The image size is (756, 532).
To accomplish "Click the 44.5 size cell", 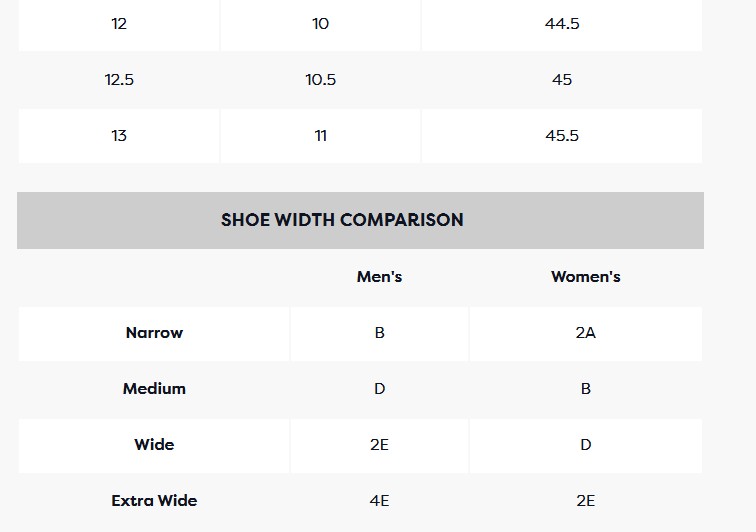I will [x=562, y=24].
